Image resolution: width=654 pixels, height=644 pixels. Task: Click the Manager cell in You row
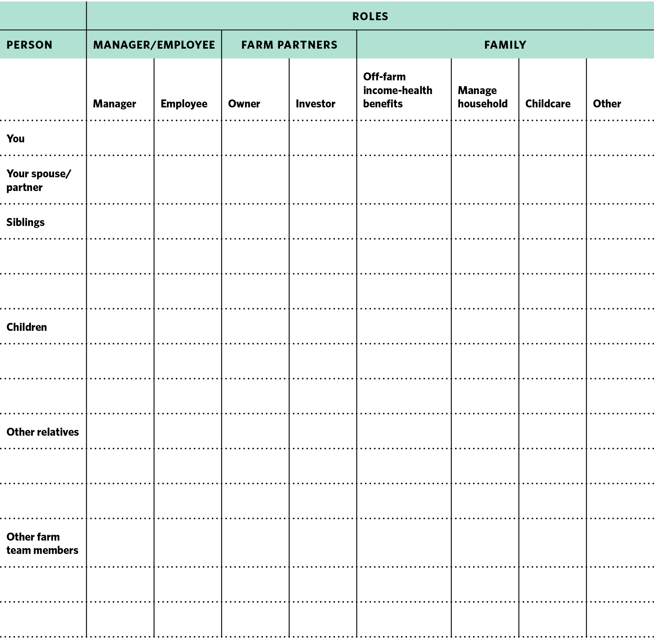[x=120, y=138]
